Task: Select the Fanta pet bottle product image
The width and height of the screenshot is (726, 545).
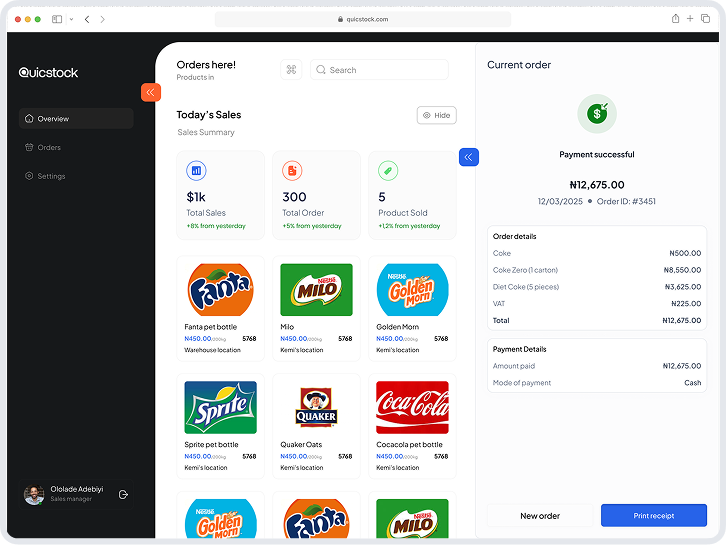Action: point(220,290)
